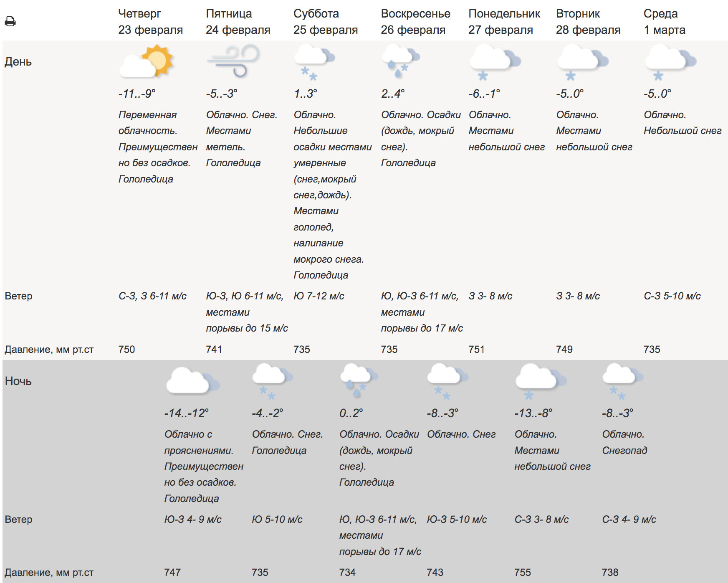Viewport: 728px width, 583px height.
Task: Click day temperature 2..4°
Action: [393, 94]
